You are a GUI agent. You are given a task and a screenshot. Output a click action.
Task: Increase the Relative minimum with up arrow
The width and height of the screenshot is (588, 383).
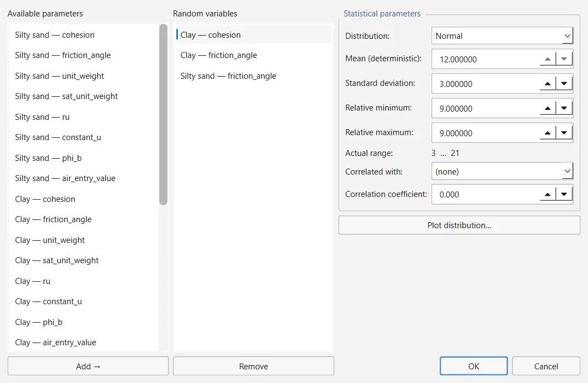[548, 108]
